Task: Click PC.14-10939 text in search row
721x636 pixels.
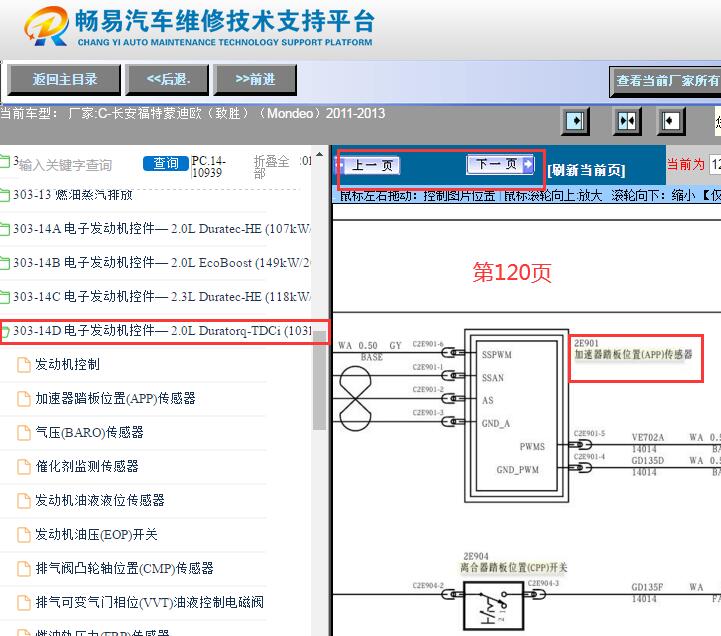Action: [208, 166]
